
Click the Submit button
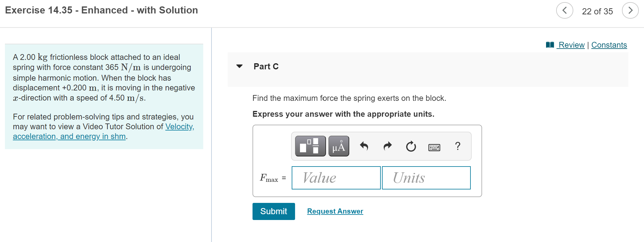tap(273, 211)
